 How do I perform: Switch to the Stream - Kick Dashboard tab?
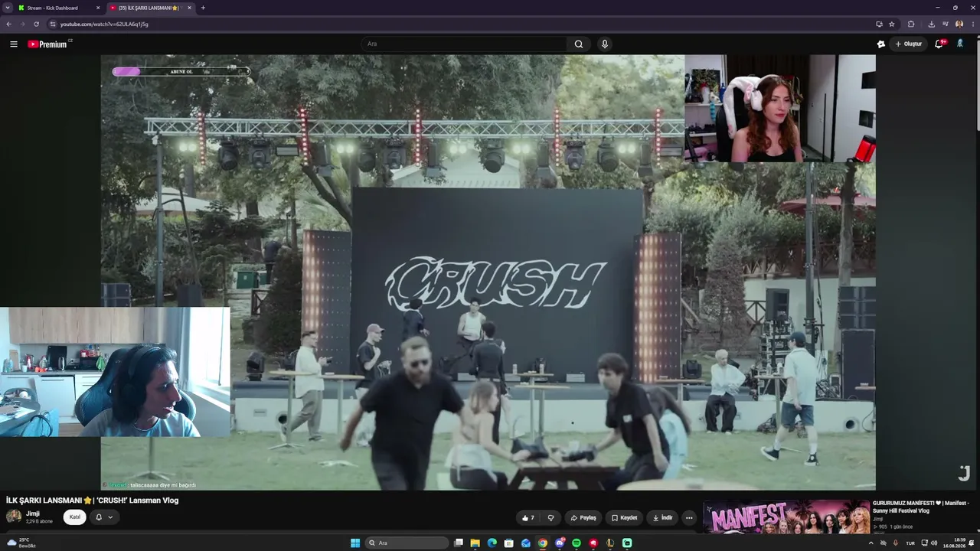[60, 8]
